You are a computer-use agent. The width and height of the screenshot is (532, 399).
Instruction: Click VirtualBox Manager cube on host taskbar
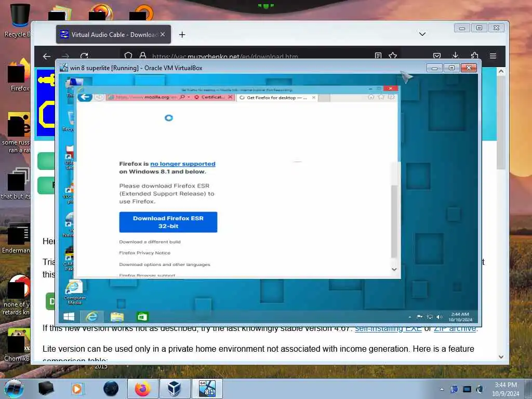[x=174, y=389]
